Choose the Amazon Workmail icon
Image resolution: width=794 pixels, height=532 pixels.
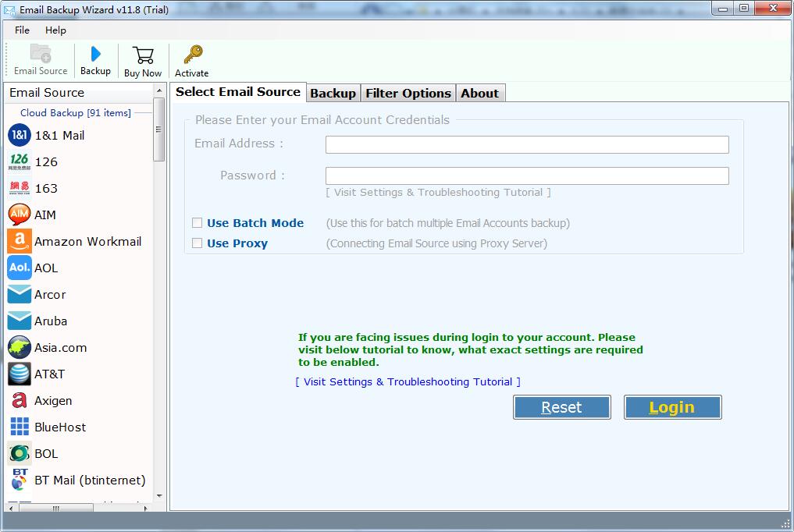point(20,241)
